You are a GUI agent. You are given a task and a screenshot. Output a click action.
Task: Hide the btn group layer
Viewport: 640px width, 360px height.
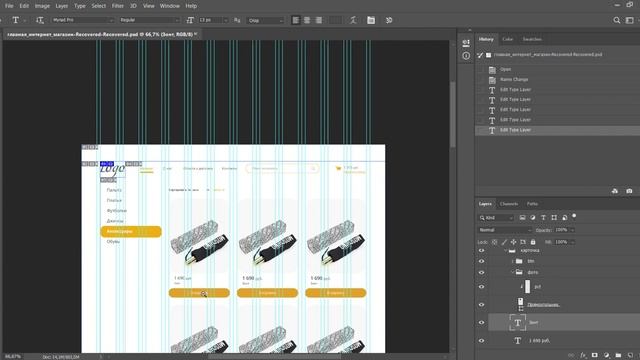pos(482,261)
